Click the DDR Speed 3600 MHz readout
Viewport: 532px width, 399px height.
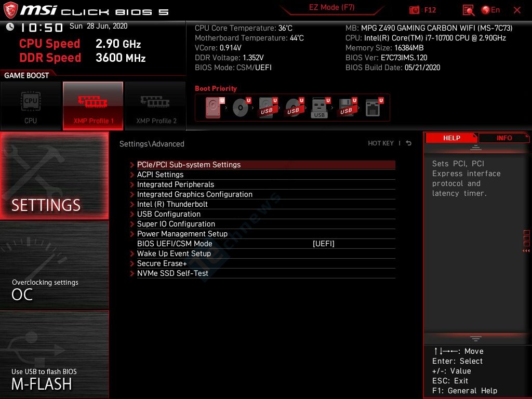pyautogui.click(x=83, y=57)
